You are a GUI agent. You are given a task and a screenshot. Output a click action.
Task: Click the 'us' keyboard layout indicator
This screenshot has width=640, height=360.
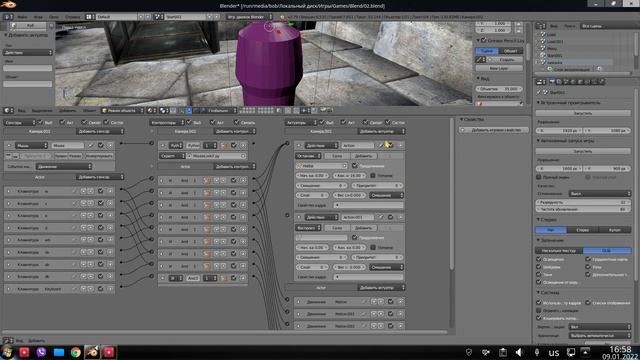pos(554,353)
